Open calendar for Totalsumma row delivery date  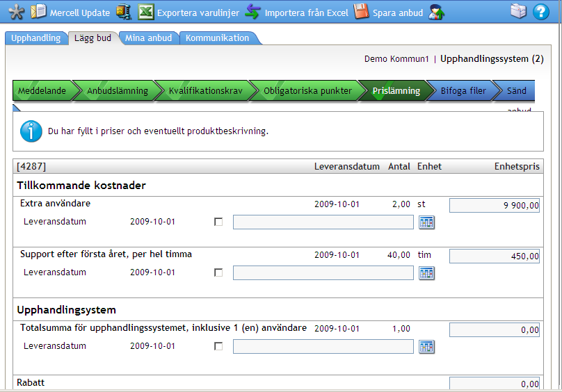(x=426, y=347)
